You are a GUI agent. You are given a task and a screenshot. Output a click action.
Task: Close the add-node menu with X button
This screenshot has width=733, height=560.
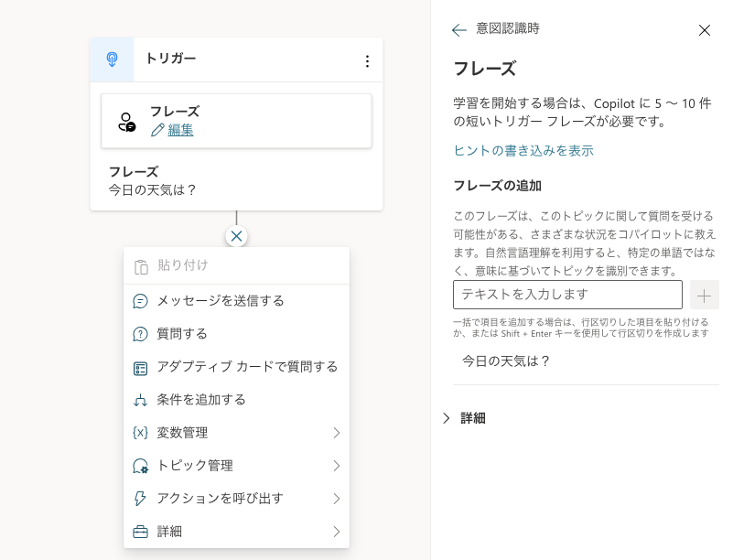tap(236, 236)
